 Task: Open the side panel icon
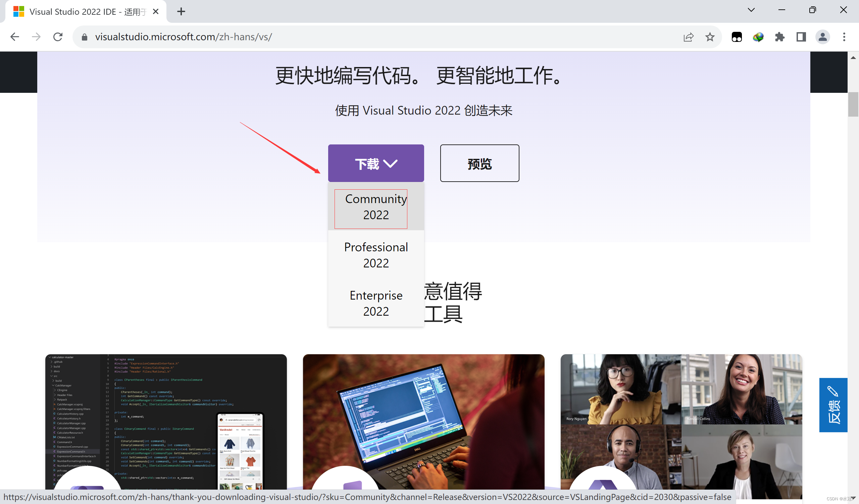[801, 37]
